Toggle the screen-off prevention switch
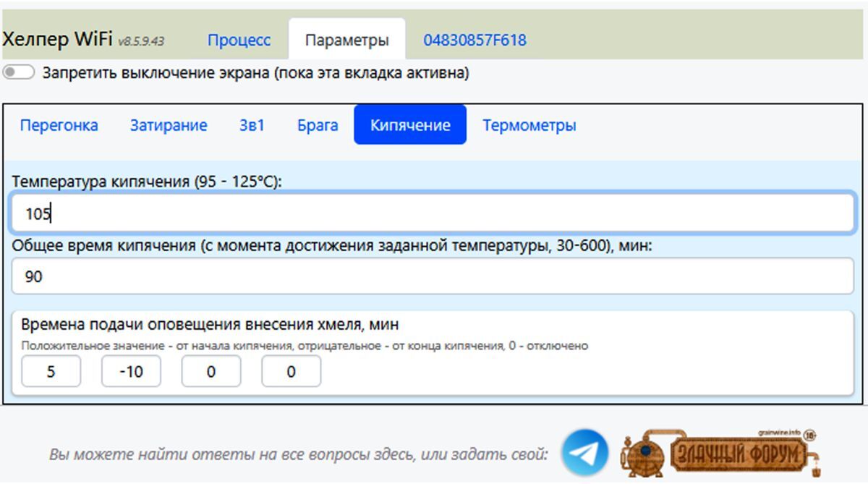The image size is (868, 484). coord(19,73)
